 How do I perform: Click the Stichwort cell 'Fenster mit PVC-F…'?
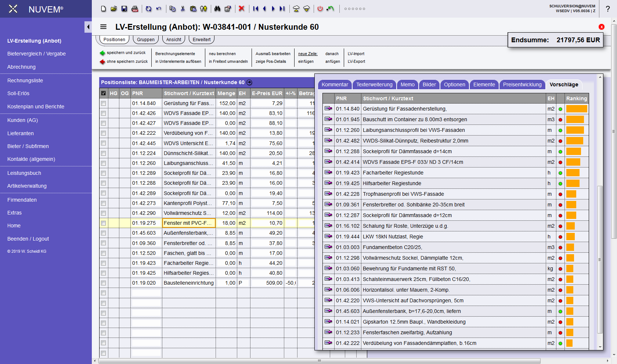point(189,223)
